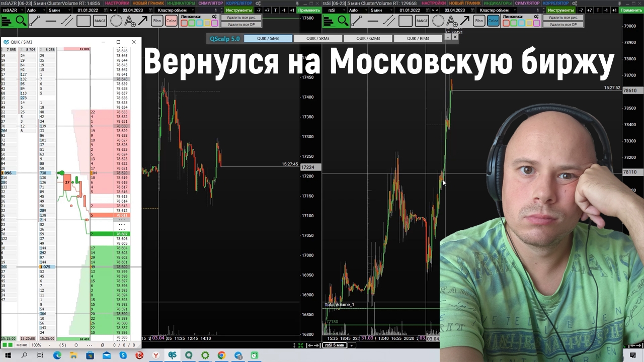
Task: Select arrow drawing tool in rsSi chart
Action: [x=465, y=21]
